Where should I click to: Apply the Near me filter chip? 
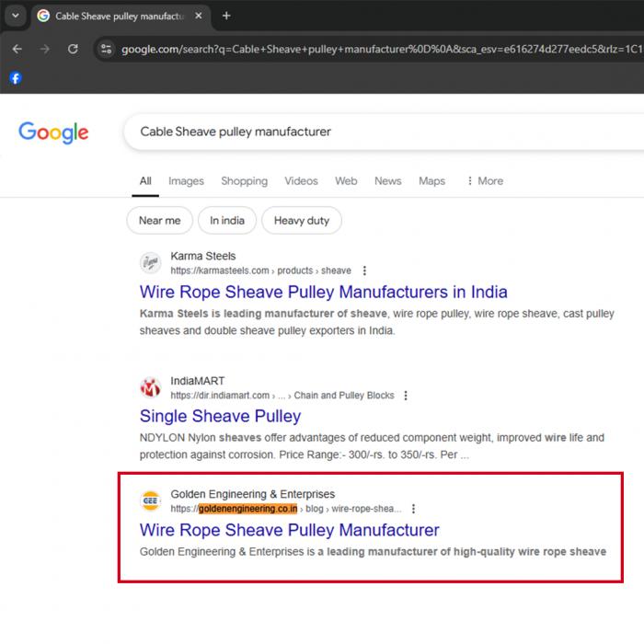pos(160,221)
